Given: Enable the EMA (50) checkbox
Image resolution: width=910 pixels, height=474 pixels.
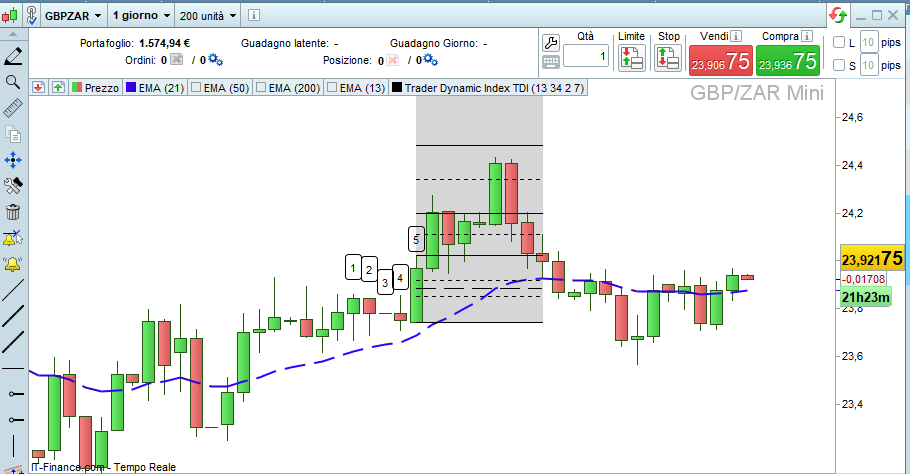Looking at the screenshot, I should [196, 88].
